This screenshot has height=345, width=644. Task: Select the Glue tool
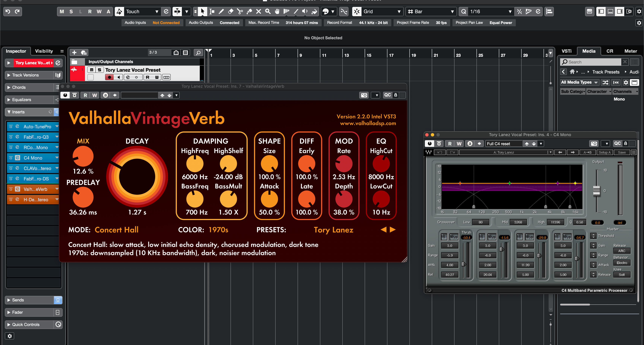pyautogui.click(x=249, y=12)
